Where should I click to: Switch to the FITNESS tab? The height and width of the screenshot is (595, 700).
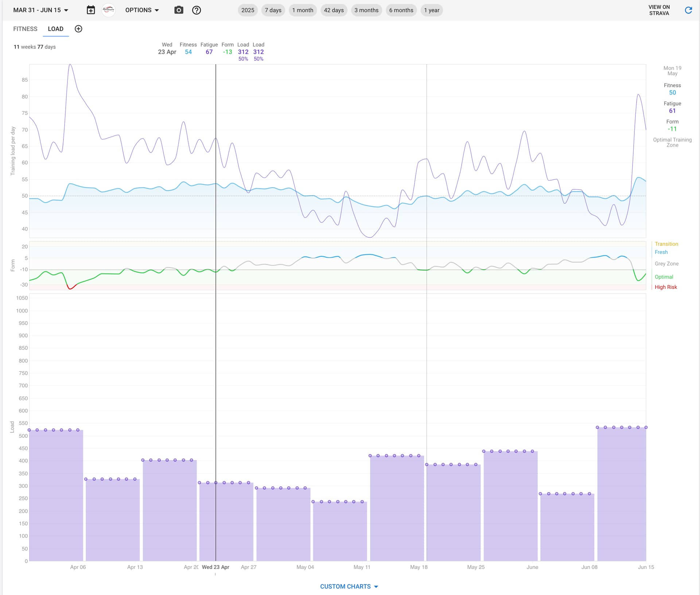[x=25, y=29]
